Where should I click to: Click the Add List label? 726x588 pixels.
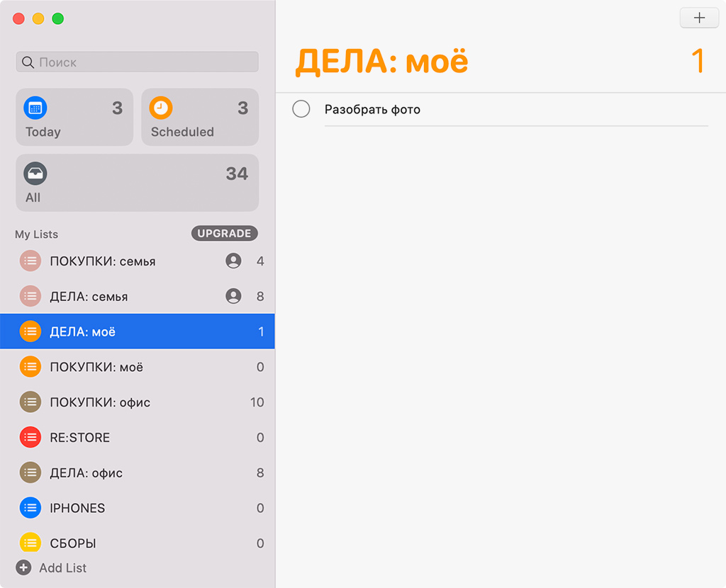62,567
